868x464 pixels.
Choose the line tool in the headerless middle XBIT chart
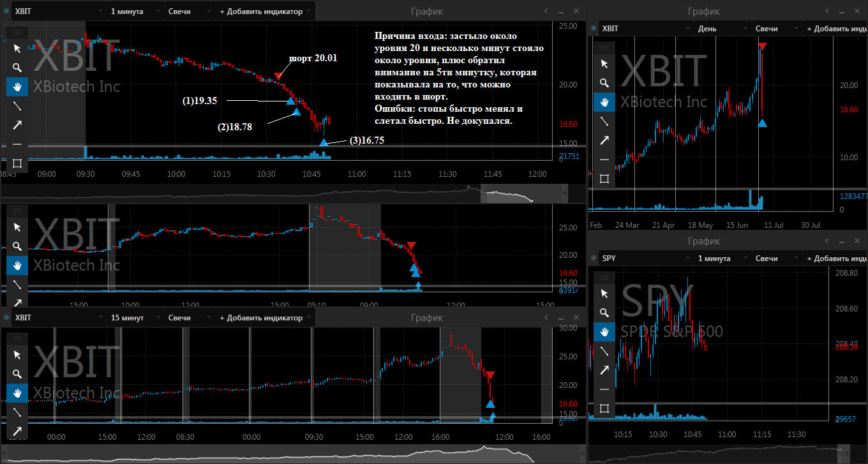[x=17, y=285]
